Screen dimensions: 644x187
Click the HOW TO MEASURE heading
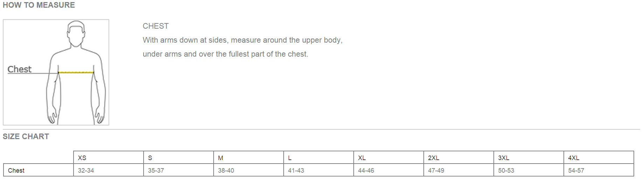pyautogui.click(x=39, y=5)
